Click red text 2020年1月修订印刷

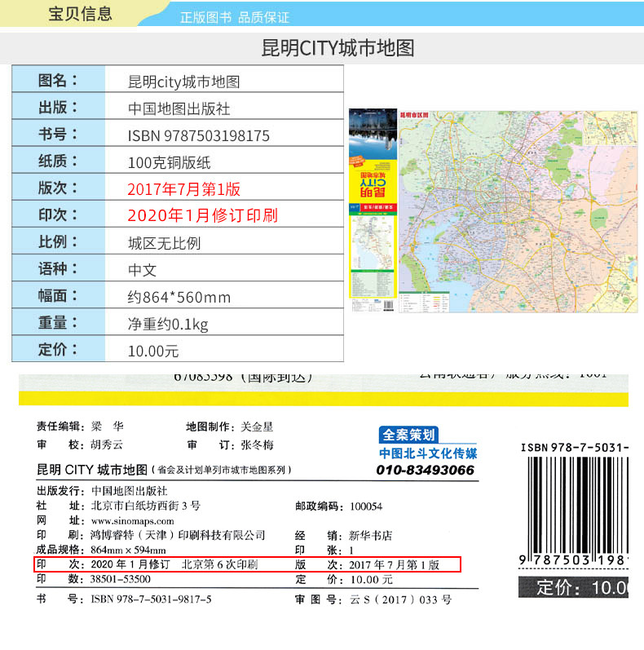203,215
